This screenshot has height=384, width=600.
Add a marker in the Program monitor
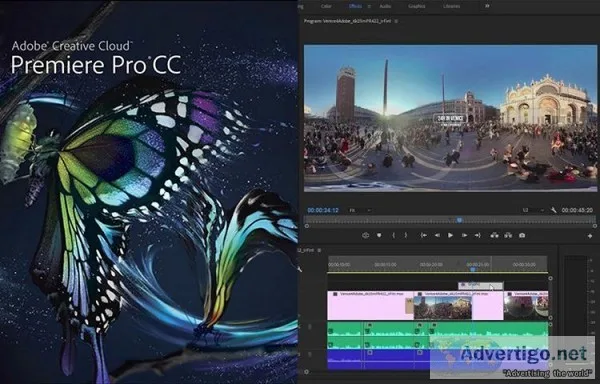[379, 236]
